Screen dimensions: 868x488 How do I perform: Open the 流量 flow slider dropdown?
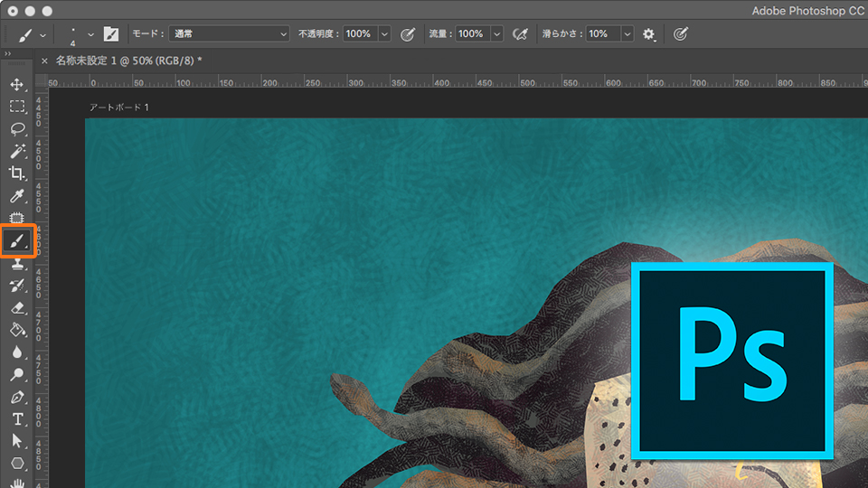point(497,34)
